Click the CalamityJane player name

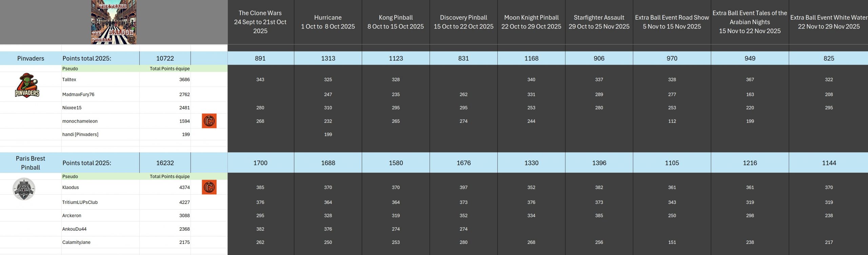(76, 242)
